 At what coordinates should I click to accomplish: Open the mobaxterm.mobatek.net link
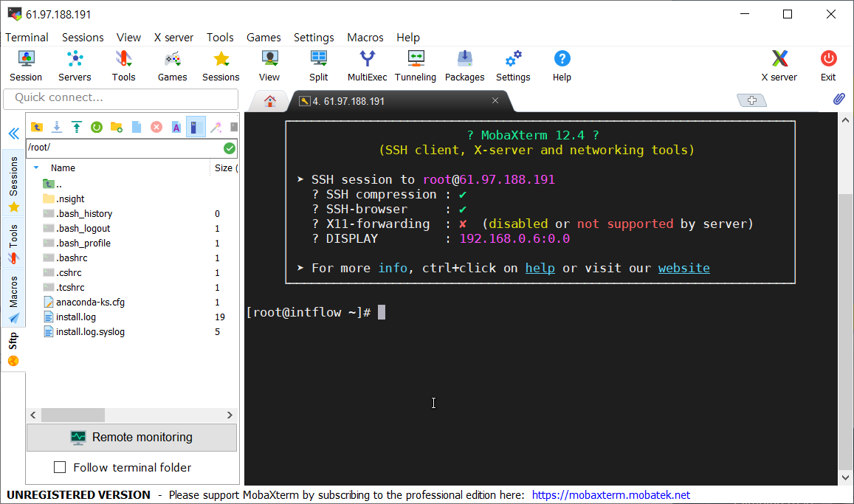click(610, 495)
